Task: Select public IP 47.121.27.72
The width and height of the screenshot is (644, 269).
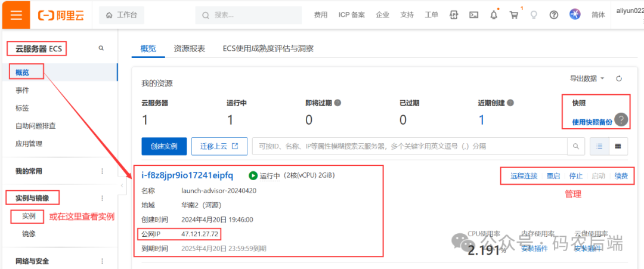Action: (200, 234)
